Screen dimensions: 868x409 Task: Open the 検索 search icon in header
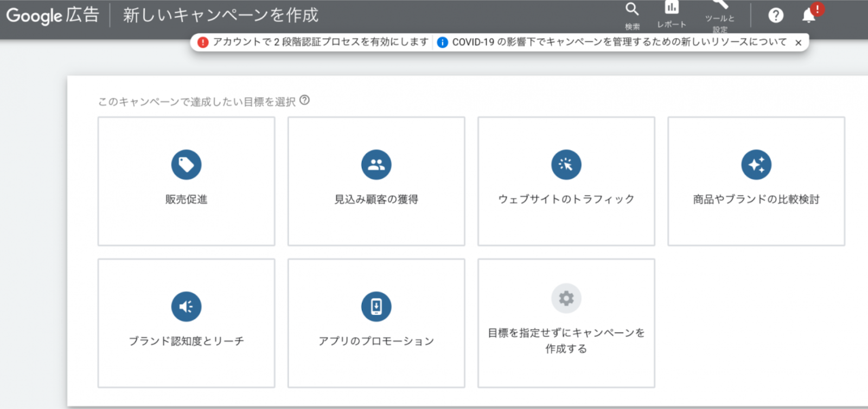pos(632,9)
